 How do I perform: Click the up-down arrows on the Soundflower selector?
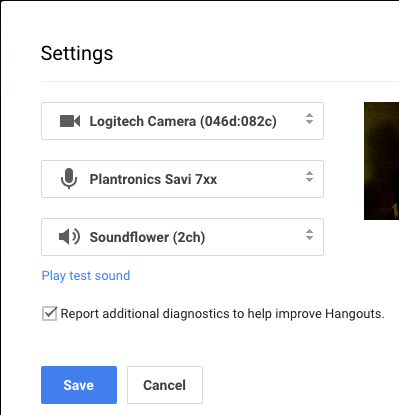click(309, 235)
